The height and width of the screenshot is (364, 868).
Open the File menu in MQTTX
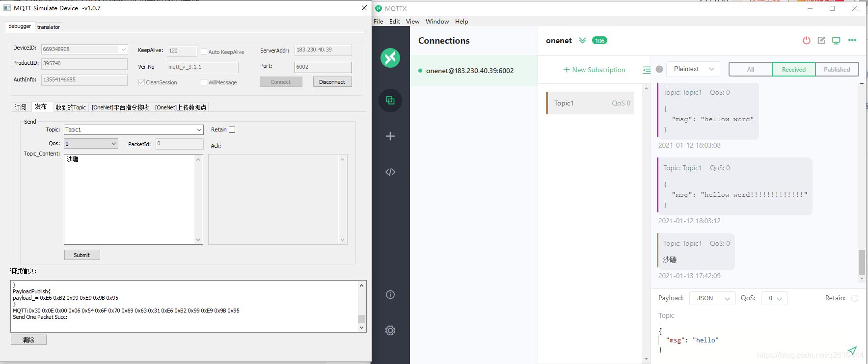pos(379,21)
